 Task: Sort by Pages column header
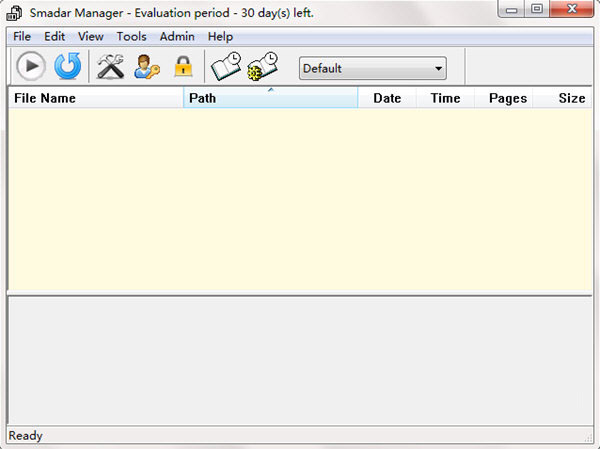(x=504, y=98)
